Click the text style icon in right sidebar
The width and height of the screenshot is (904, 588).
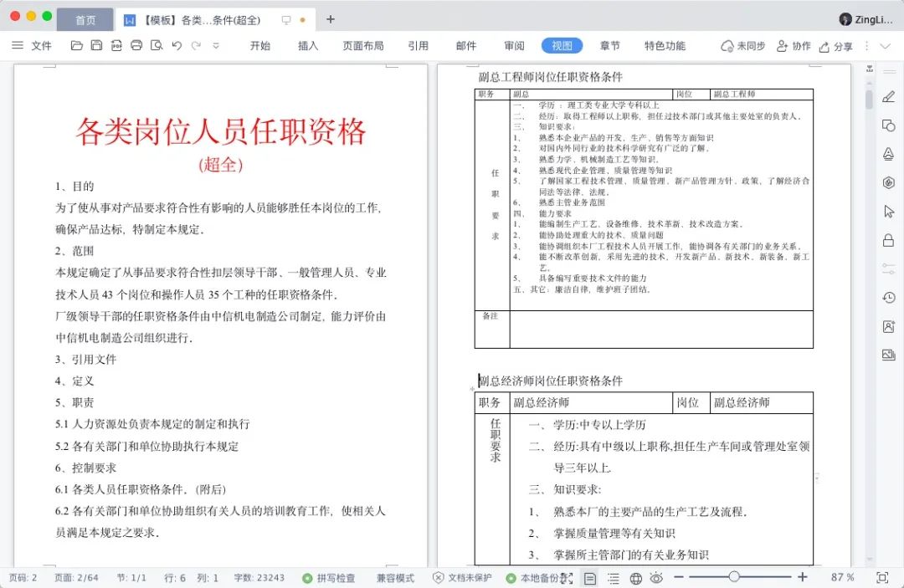click(x=888, y=154)
